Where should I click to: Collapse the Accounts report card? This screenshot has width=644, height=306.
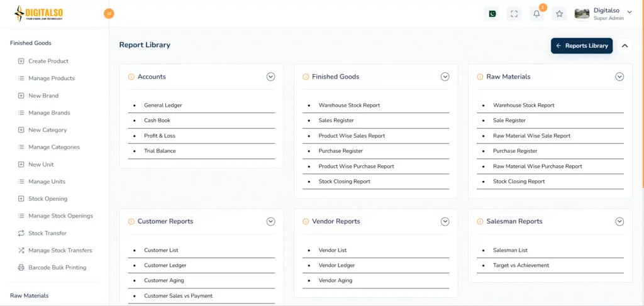(270, 77)
